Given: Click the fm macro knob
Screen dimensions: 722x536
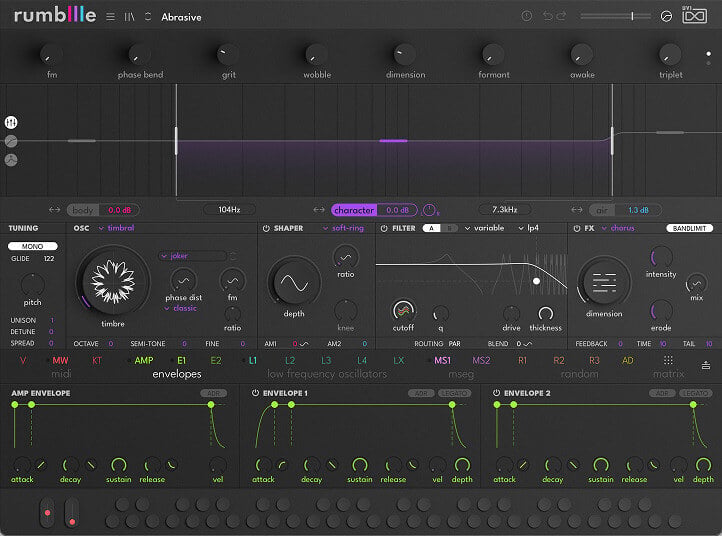Looking at the screenshot, I should (x=51, y=54).
